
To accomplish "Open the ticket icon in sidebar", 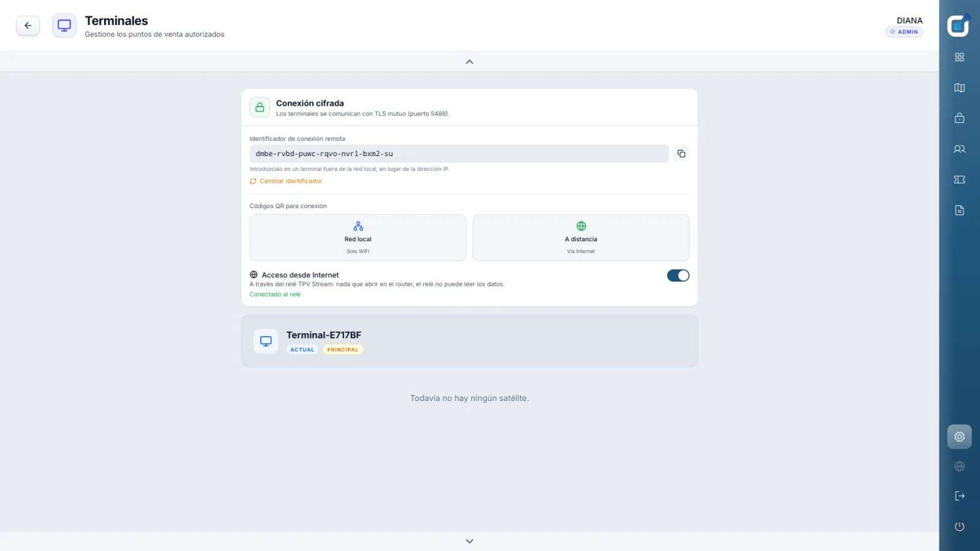I will click(960, 179).
